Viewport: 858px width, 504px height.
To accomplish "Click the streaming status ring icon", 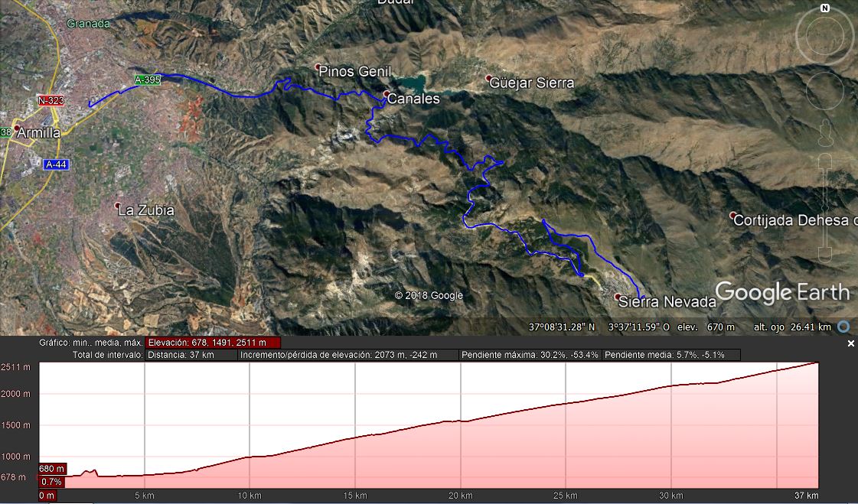I will 844,327.
